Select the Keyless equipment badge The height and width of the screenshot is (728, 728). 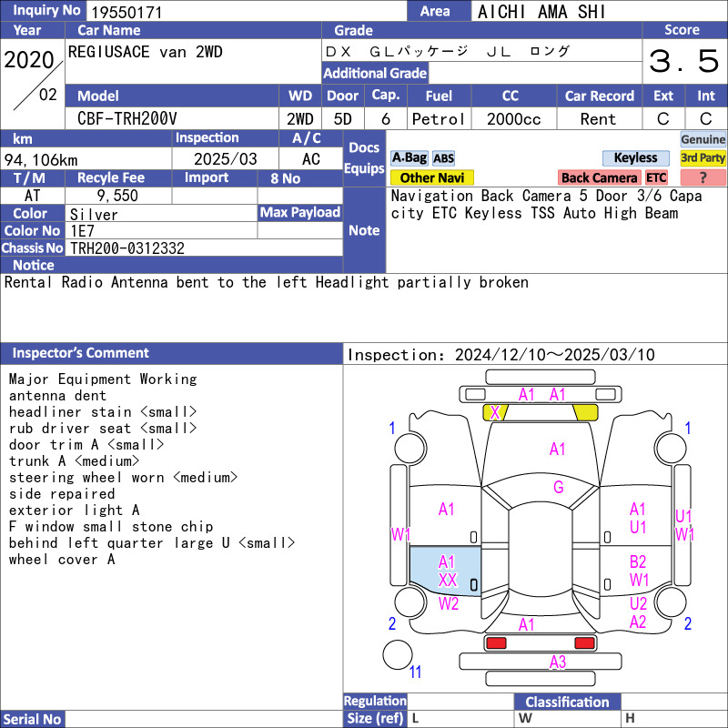(x=635, y=158)
